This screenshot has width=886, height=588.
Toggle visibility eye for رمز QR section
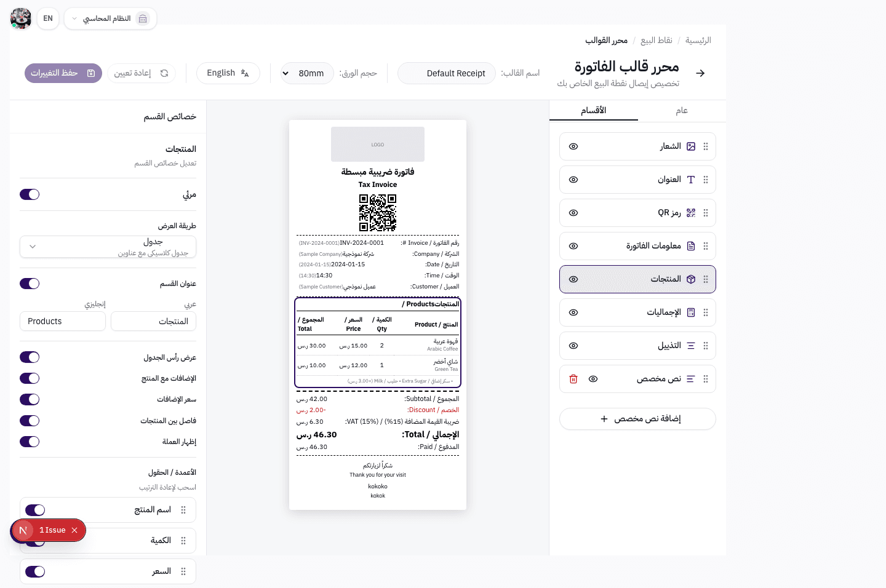(x=573, y=213)
